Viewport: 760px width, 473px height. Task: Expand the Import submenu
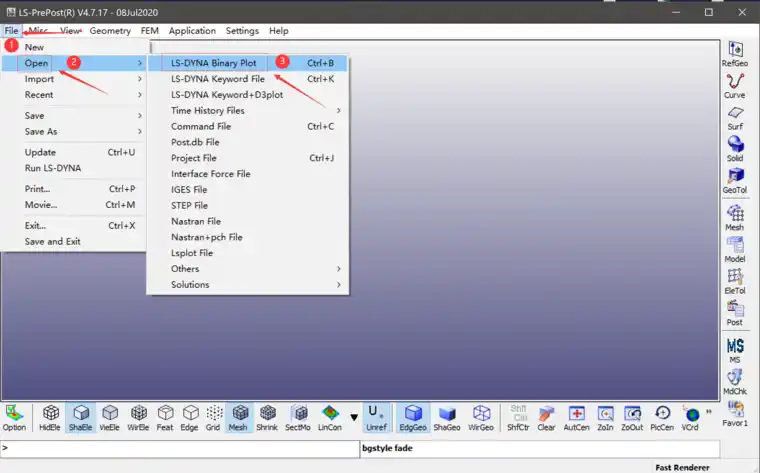[74, 79]
